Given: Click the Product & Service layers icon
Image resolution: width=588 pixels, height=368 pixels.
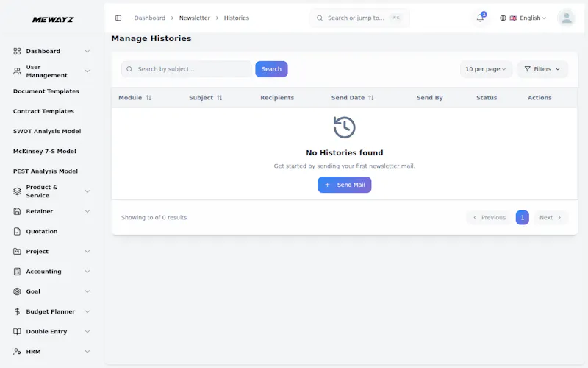Looking at the screenshot, I should click(x=17, y=191).
